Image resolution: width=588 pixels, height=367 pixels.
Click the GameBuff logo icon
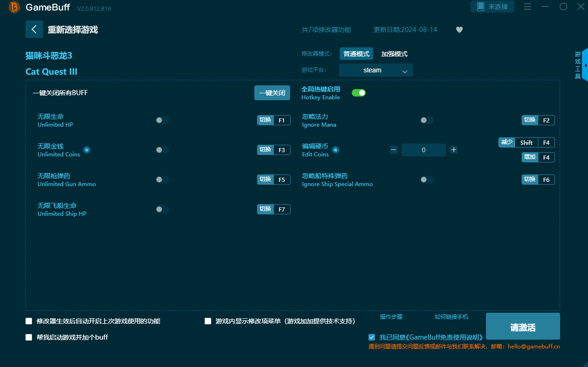14,7
